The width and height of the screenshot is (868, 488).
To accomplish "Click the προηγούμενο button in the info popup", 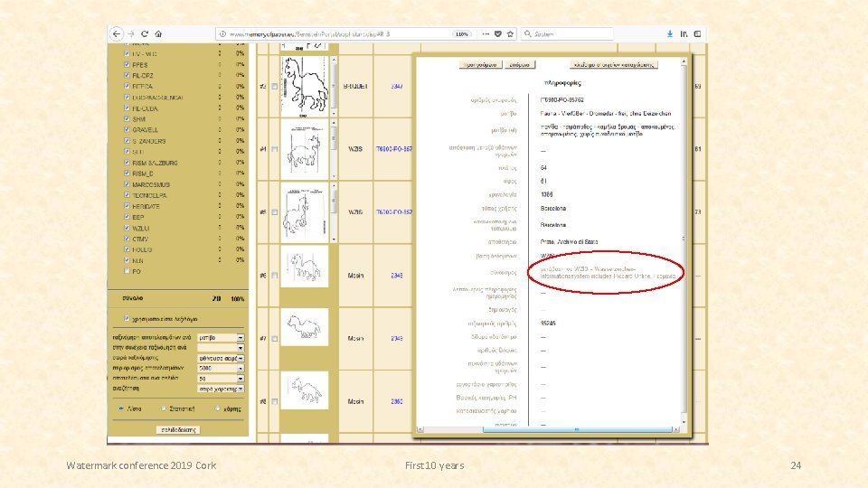I will (480, 65).
